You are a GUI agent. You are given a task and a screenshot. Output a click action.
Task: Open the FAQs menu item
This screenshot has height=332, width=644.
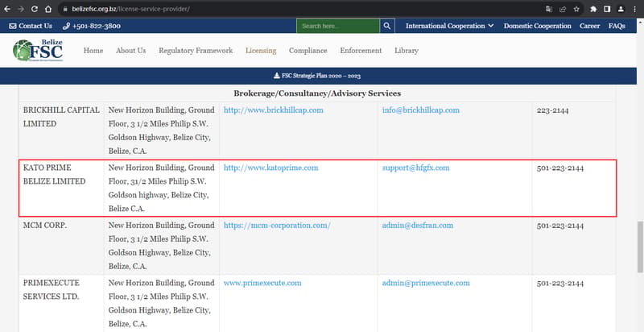tap(617, 26)
